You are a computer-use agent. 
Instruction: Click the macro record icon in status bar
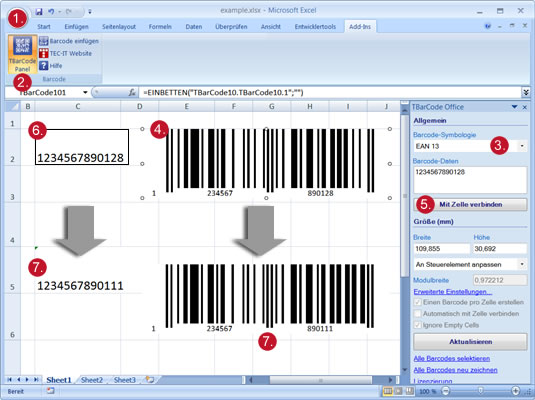(50, 391)
